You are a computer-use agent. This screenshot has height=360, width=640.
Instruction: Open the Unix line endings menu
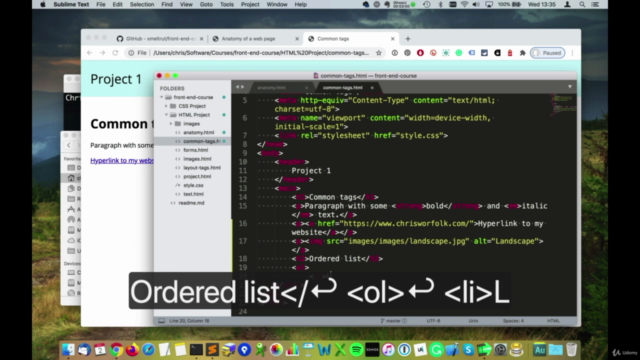point(473,321)
